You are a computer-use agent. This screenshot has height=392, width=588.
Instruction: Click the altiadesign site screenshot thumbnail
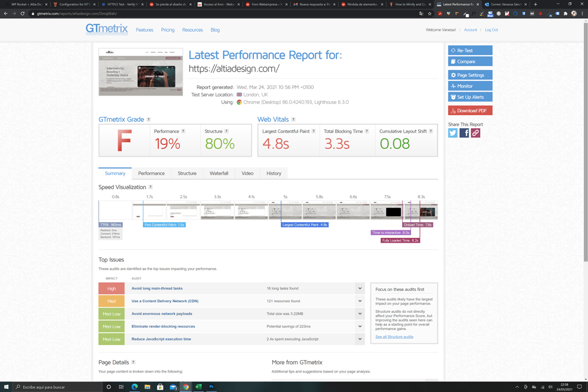coord(141,72)
